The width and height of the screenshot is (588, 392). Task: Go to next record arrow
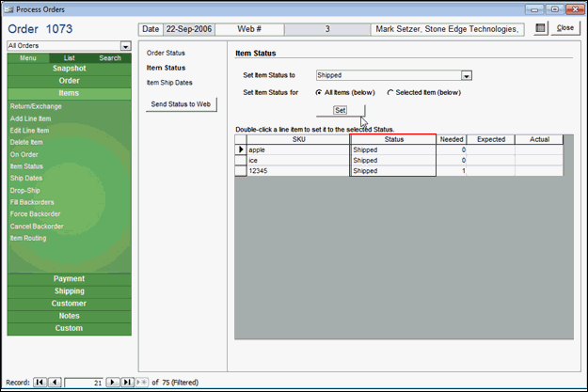112,383
